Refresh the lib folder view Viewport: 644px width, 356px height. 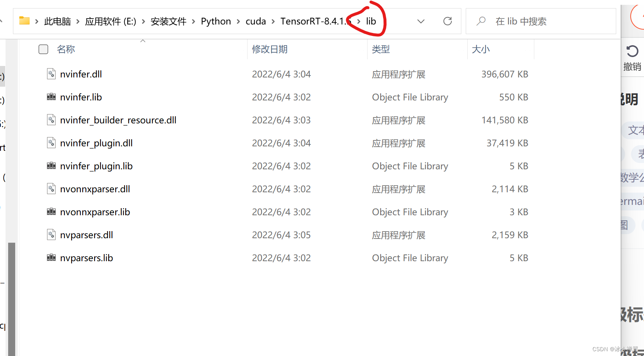(x=448, y=21)
